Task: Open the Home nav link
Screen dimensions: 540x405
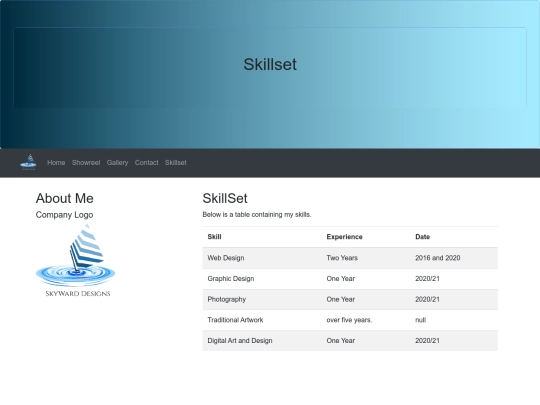Action: coord(56,163)
